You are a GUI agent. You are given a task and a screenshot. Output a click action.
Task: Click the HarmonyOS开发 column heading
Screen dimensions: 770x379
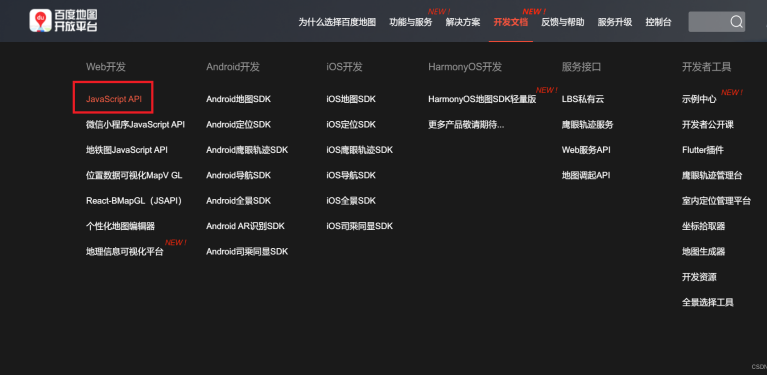pyautogui.click(x=465, y=67)
